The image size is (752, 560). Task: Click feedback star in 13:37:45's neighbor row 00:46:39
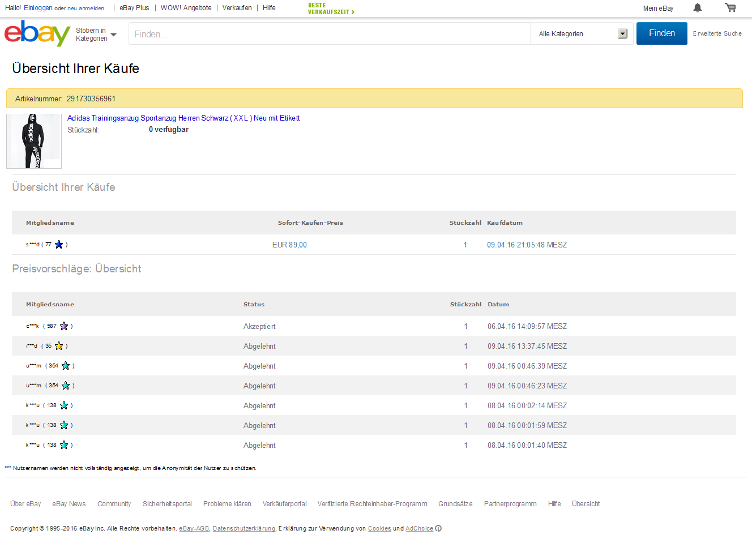point(66,366)
